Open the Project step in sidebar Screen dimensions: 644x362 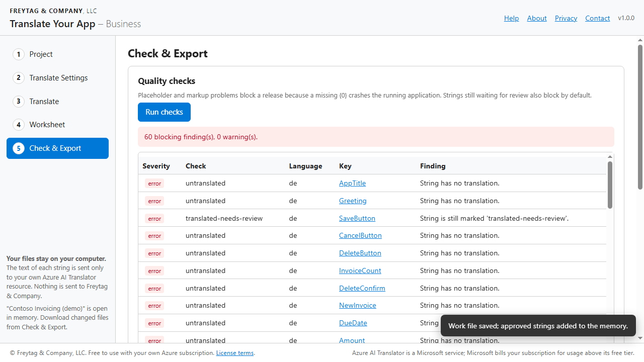coord(57,54)
